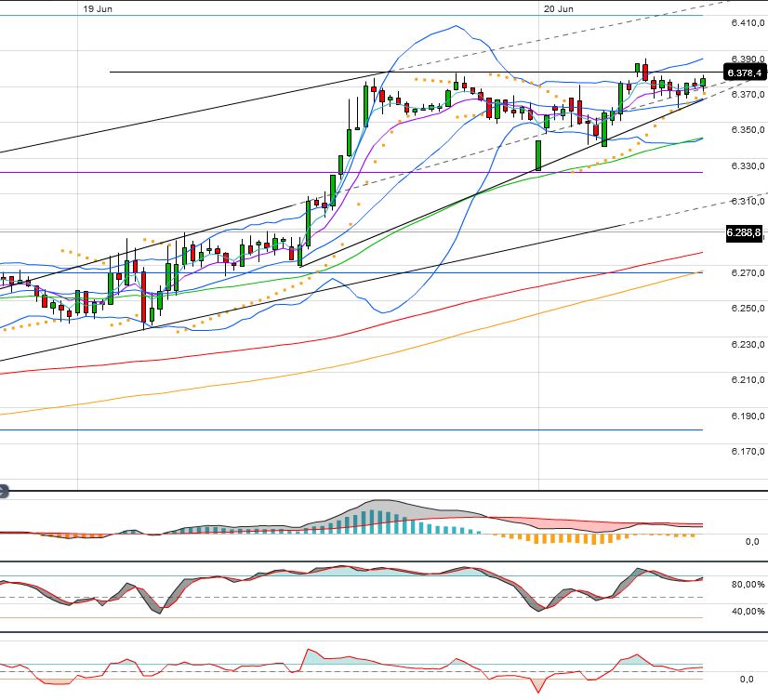Viewport: 768px width, 700px height.
Task: Click the 40,00% stochastic axis label
Action: (748, 612)
